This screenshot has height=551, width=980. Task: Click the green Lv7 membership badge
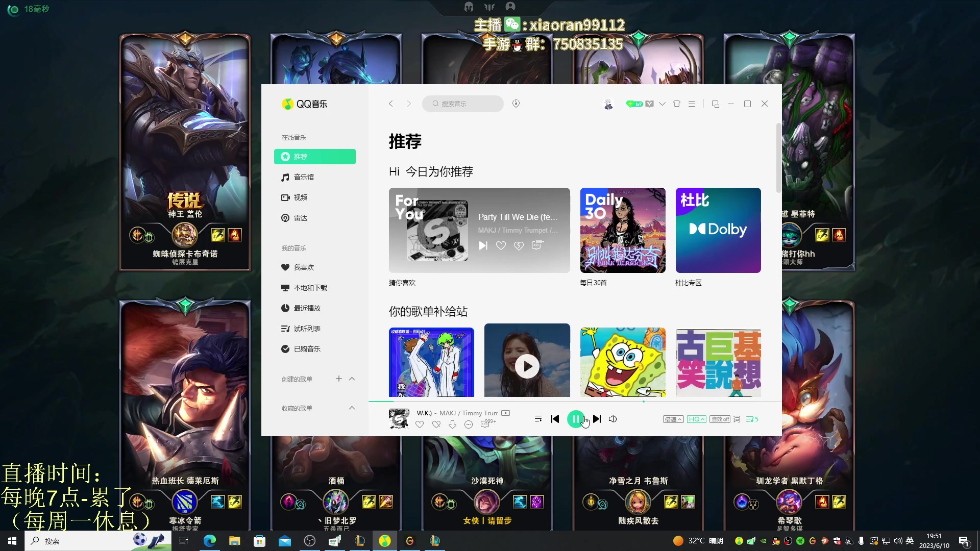pos(634,104)
